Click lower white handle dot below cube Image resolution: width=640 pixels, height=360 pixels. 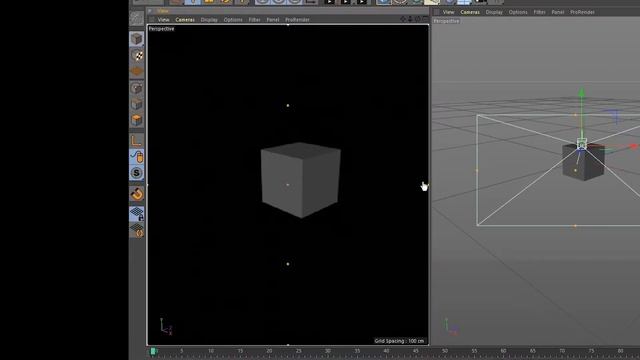click(x=288, y=264)
